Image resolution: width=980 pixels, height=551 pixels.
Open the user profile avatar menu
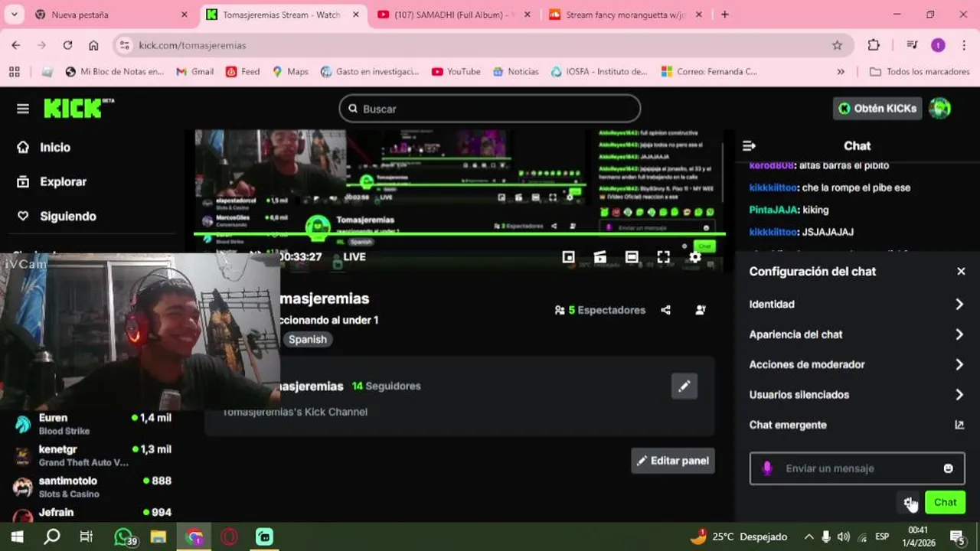tap(939, 109)
